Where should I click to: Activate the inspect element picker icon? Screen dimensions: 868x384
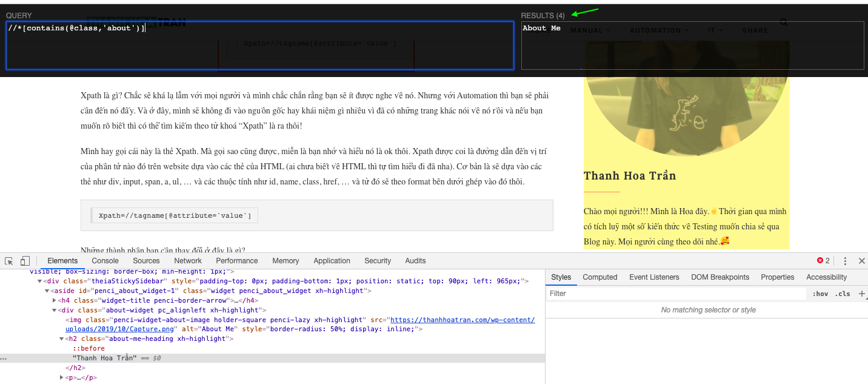(9, 261)
